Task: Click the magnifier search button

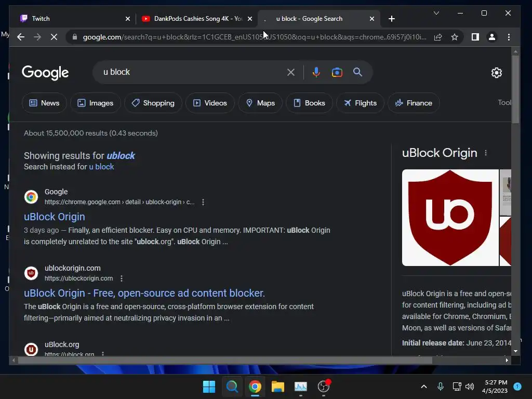Action: click(x=357, y=72)
